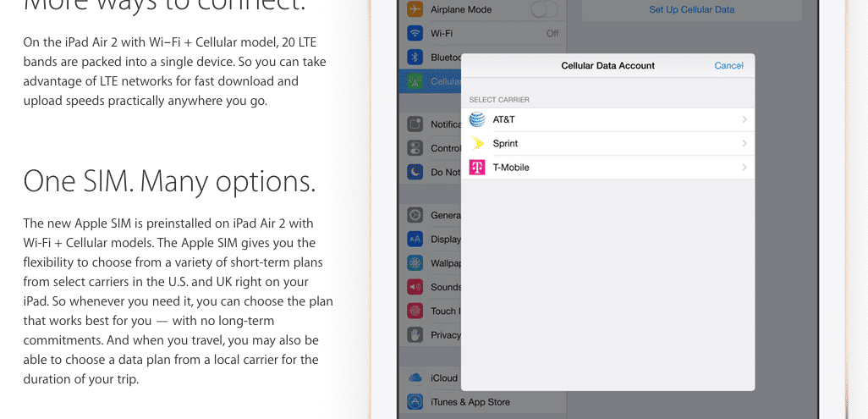
Task: Tap the Touch ID fingerprint icon
Action: click(x=415, y=311)
